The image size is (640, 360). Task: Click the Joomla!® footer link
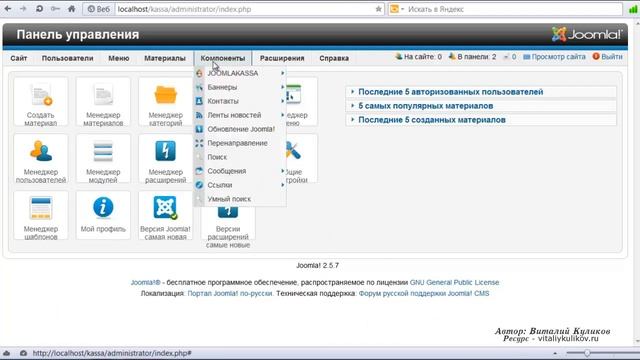(145, 282)
